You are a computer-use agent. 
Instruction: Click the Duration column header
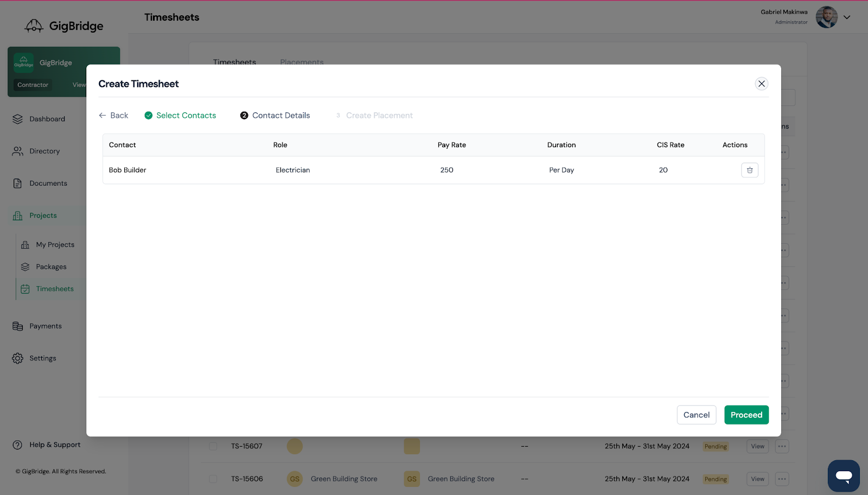(x=561, y=145)
